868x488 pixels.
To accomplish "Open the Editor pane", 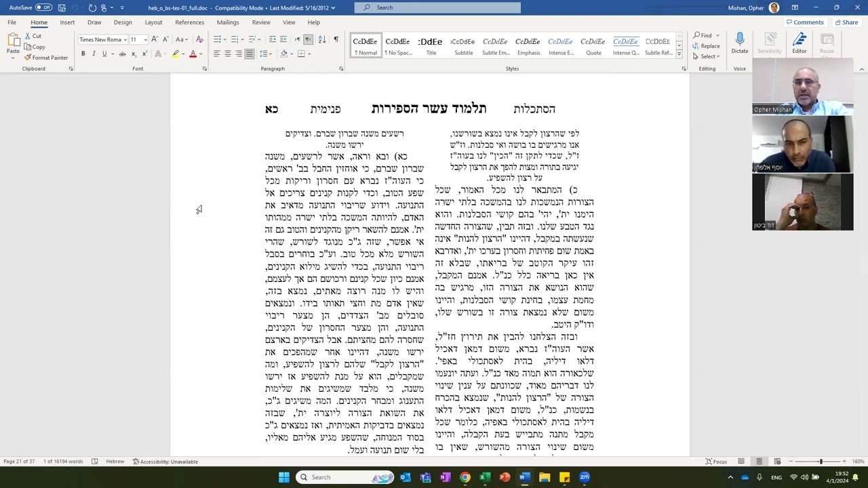I will click(x=800, y=43).
